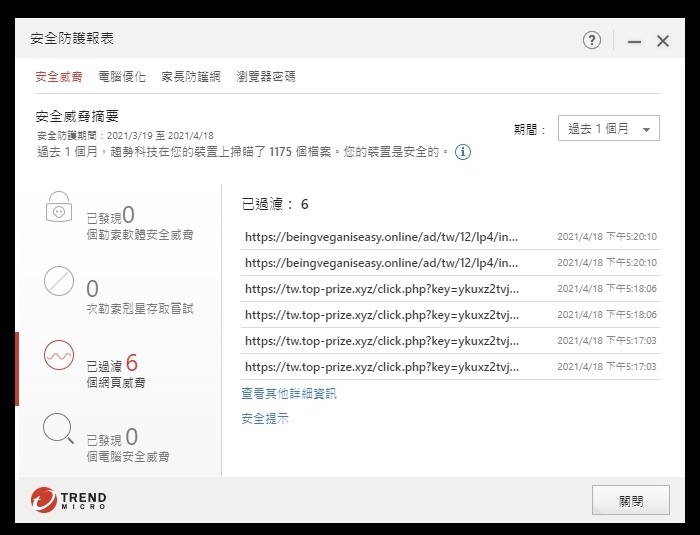The width and height of the screenshot is (700, 535).
Task: Select the ransomware padlock icon
Action: click(x=59, y=208)
